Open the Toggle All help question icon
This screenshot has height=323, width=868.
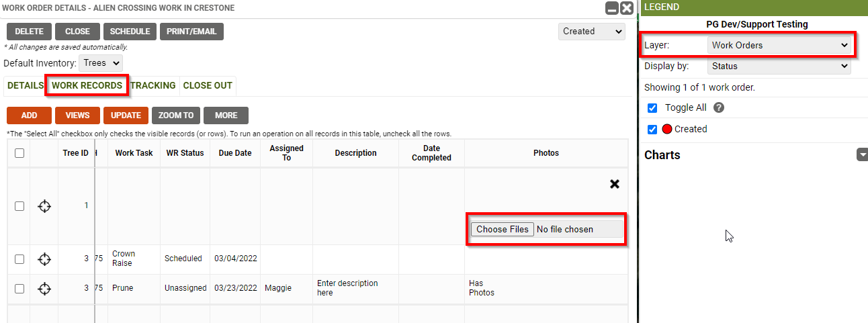(x=719, y=107)
